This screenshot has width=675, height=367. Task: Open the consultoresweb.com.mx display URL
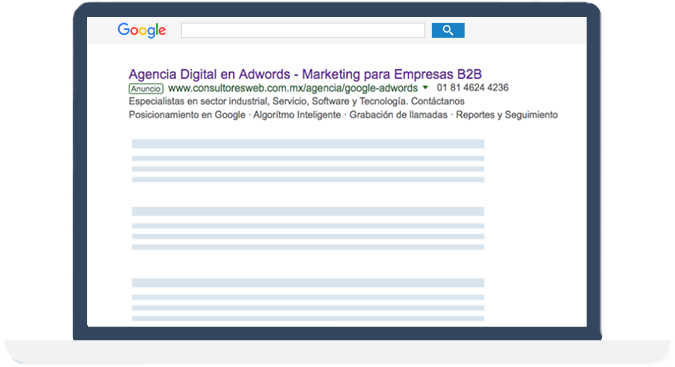(293, 88)
